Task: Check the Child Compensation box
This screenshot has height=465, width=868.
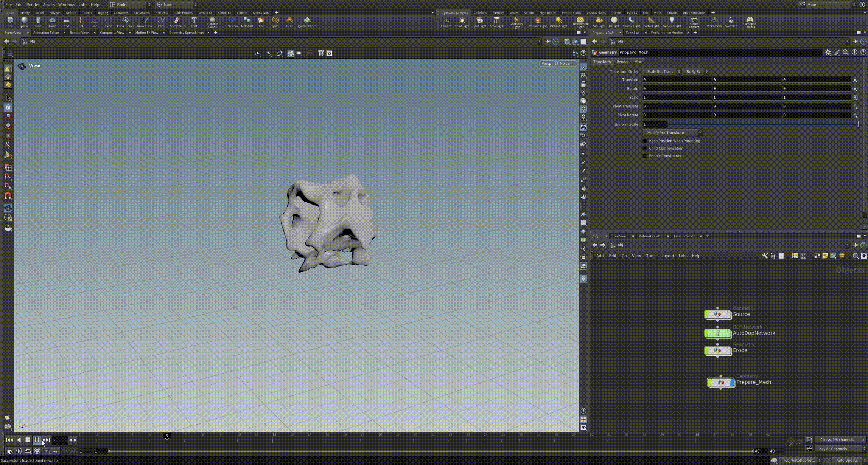Action: [645, 148]
